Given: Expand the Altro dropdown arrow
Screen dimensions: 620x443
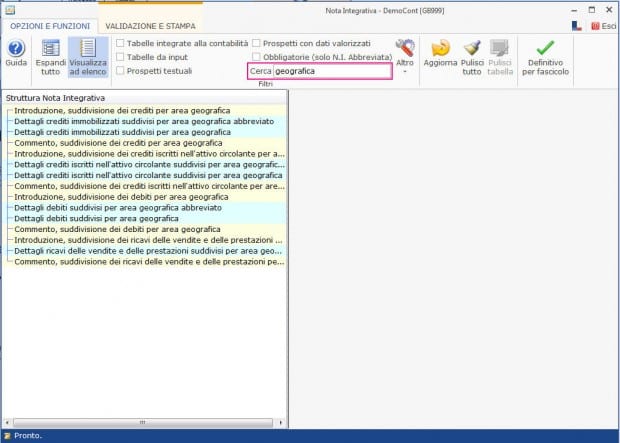Looking at the screenshot, I should (x=405, y=72).
